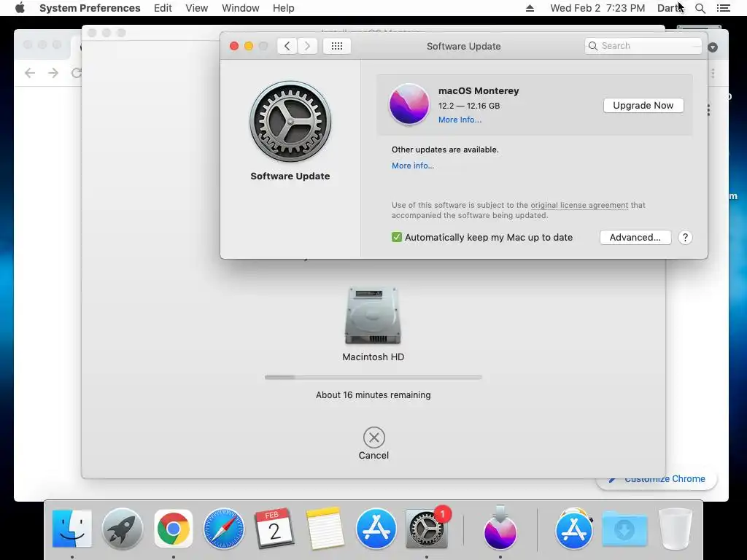The width and height of the screenshot is (747, 560).
Task: Open the View menu
Action: click(197, 8)
